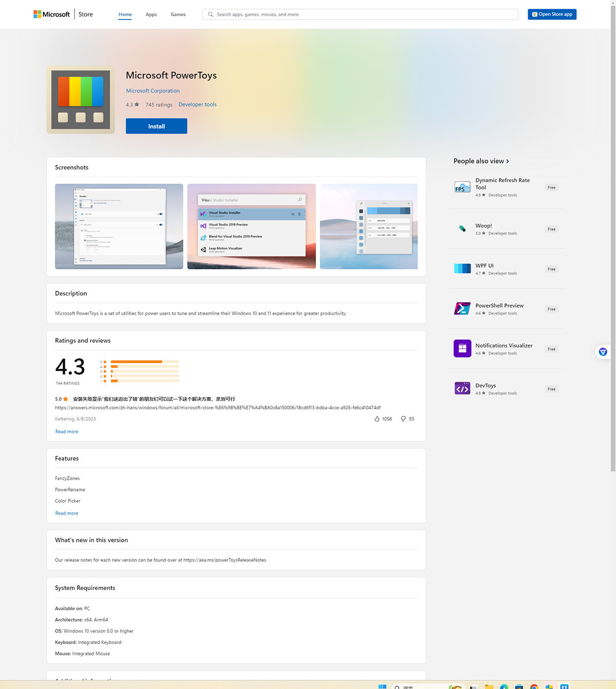This screenshot has height=689, width=616.
Task: Open Notifications Visualizer listing
Action: (504, 346)
